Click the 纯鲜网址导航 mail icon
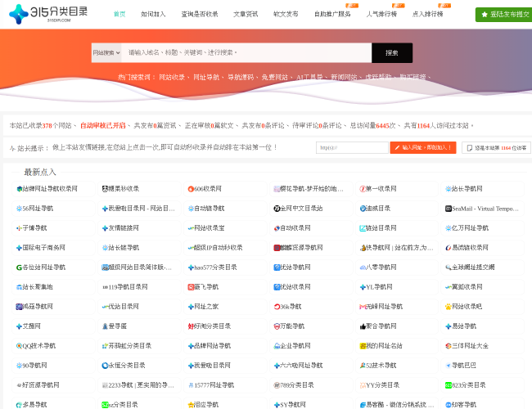The image size is (532, 409). click(362, 307)
